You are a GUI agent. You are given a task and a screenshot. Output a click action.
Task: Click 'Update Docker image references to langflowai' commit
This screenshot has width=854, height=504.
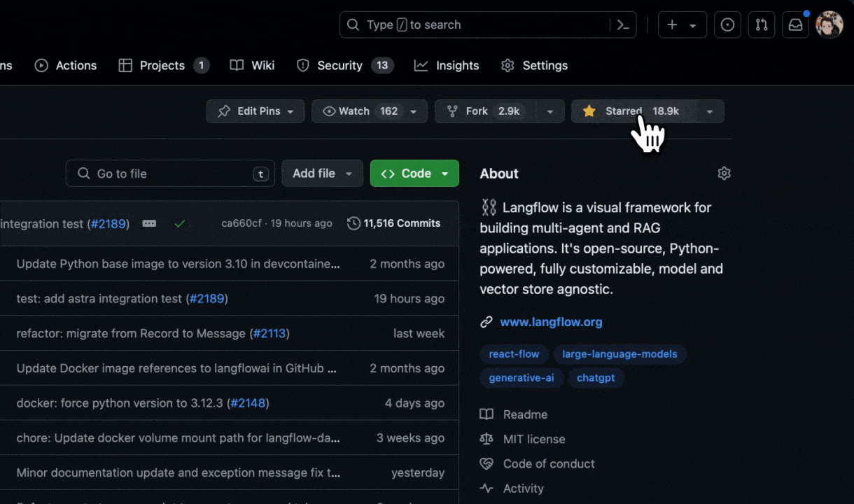click(176, 368)
